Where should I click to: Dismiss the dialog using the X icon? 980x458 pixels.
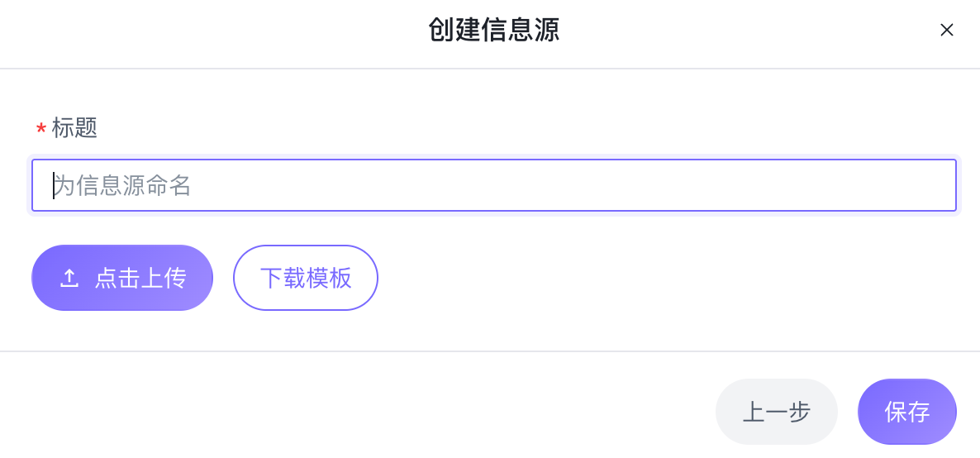tap(947, 30)
